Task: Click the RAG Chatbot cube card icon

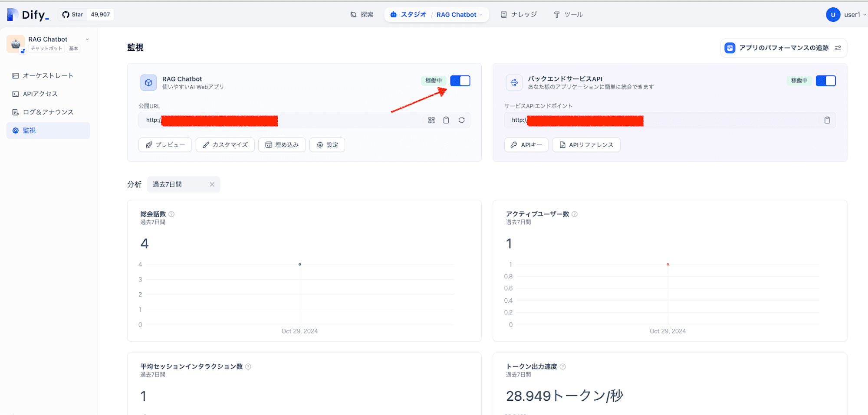Action: pyautogui.click(x=148, y=82)
